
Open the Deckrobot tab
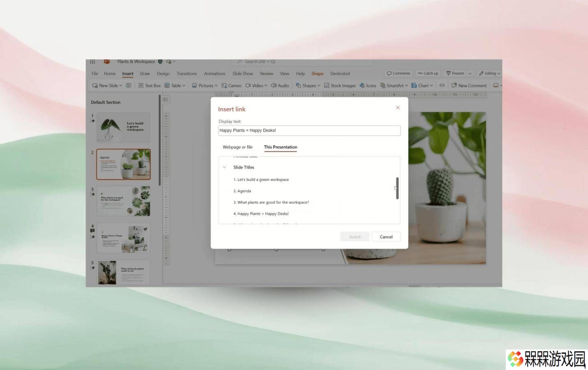(340, 74)
